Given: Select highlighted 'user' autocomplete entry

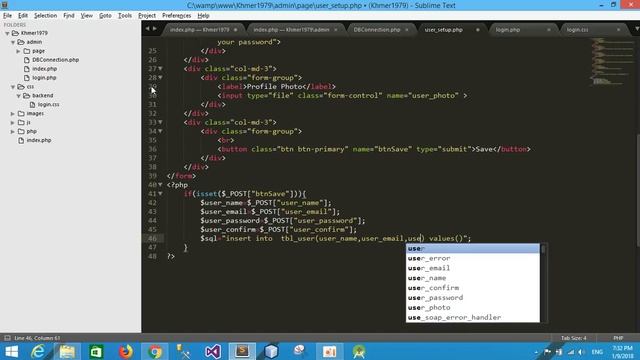Looking at the screenshot, I should 473,249.
